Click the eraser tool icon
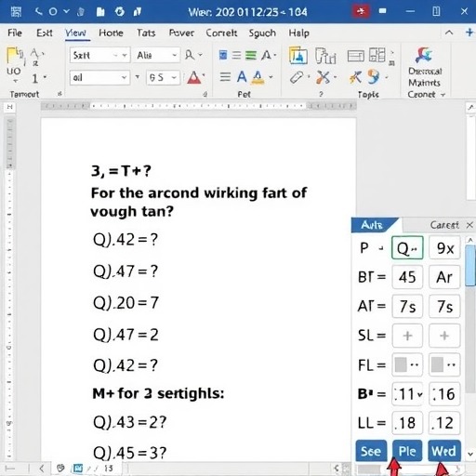This screenshot has height=476, width=476. tap(297, 77)
